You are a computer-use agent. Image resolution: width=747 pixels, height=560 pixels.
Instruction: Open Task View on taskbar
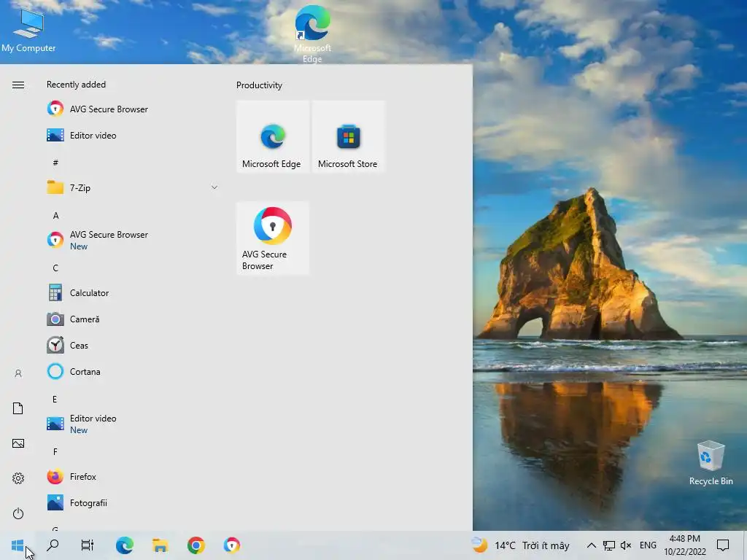[88, 545]
